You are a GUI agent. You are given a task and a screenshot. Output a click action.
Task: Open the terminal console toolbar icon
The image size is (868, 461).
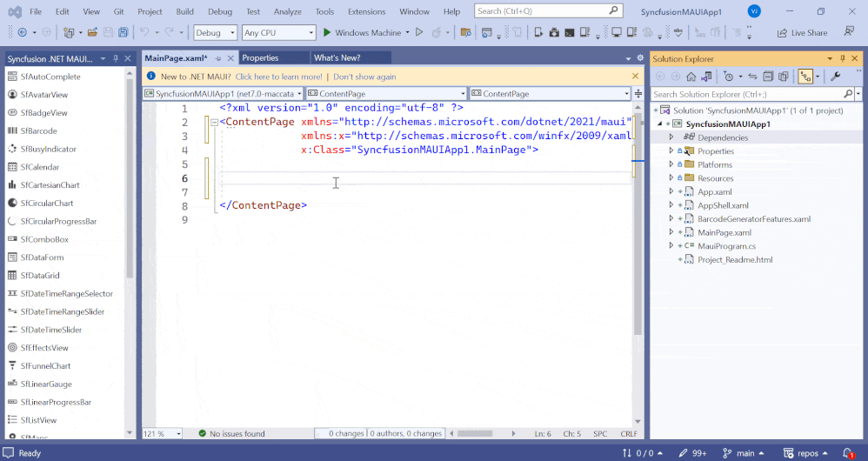(x=569, y=33)
